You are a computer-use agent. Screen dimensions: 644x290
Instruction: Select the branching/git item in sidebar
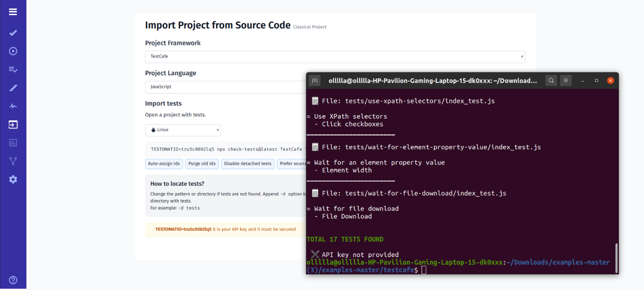click(x=13, y=161)
